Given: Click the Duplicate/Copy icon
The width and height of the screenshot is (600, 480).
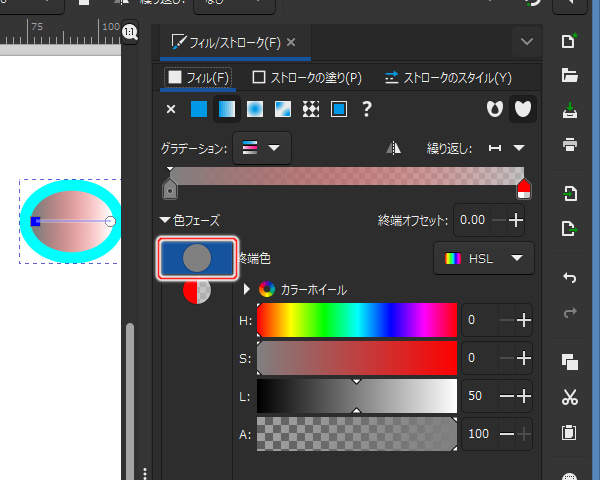Looking at the screenshot, I should pos(569,362).
